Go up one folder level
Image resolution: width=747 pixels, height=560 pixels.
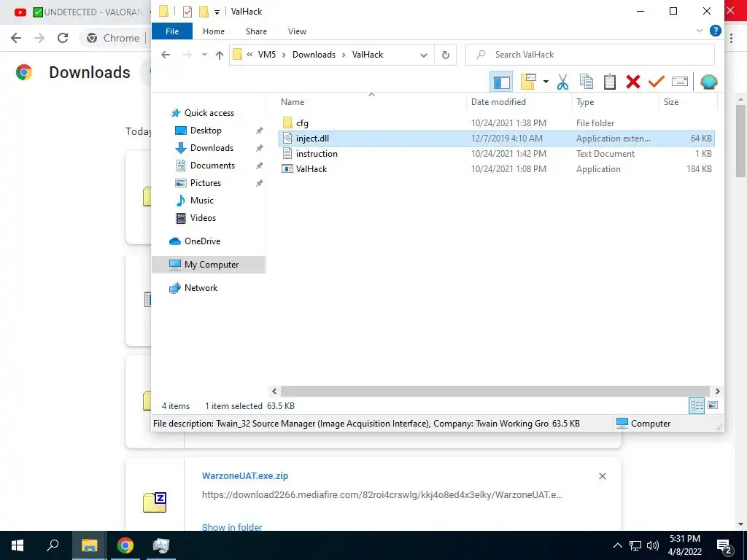pyautogui.click(x=219, y=55)
